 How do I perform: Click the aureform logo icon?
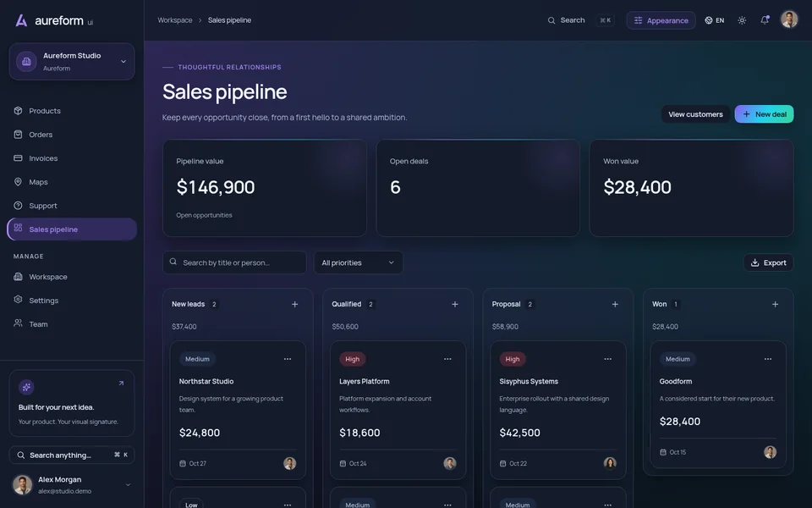[21, 20]
